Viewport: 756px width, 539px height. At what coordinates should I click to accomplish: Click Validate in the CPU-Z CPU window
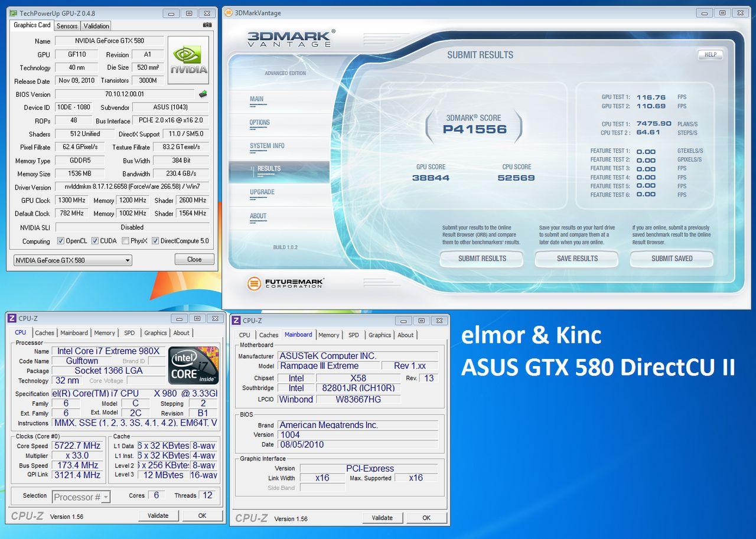[158, 515]
